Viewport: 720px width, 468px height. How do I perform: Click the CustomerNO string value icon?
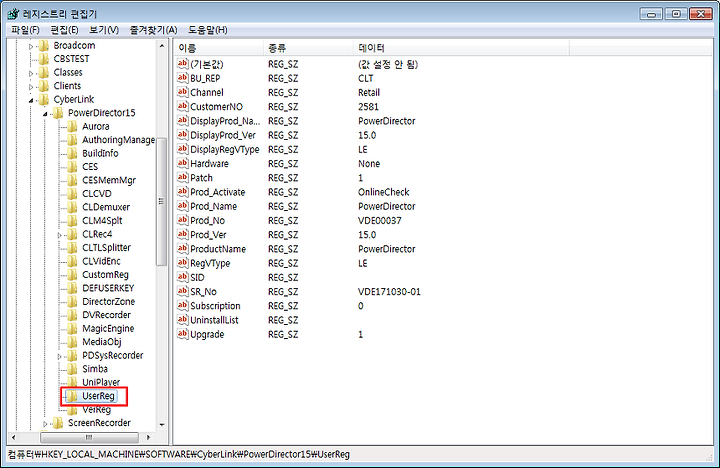[x=182, y=106]
